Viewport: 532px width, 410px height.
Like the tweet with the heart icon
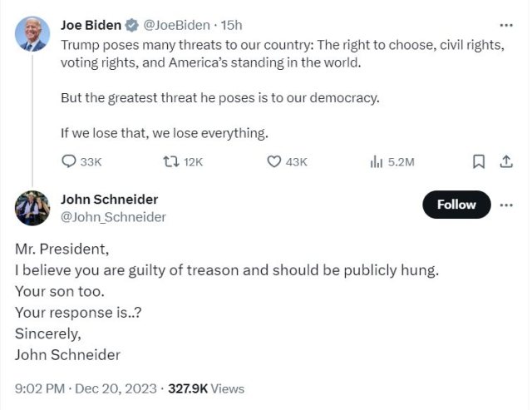pos(274,162)
